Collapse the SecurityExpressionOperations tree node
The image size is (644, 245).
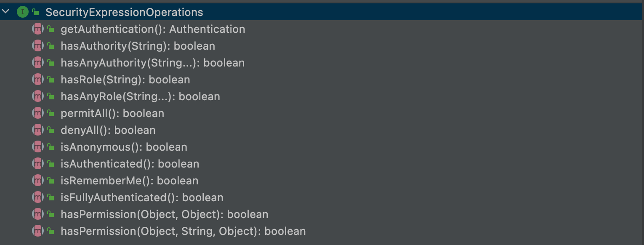5,12
